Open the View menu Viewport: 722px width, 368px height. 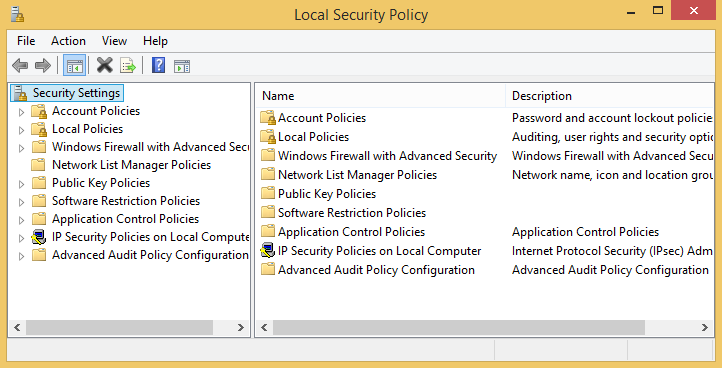tap(114, 41)
